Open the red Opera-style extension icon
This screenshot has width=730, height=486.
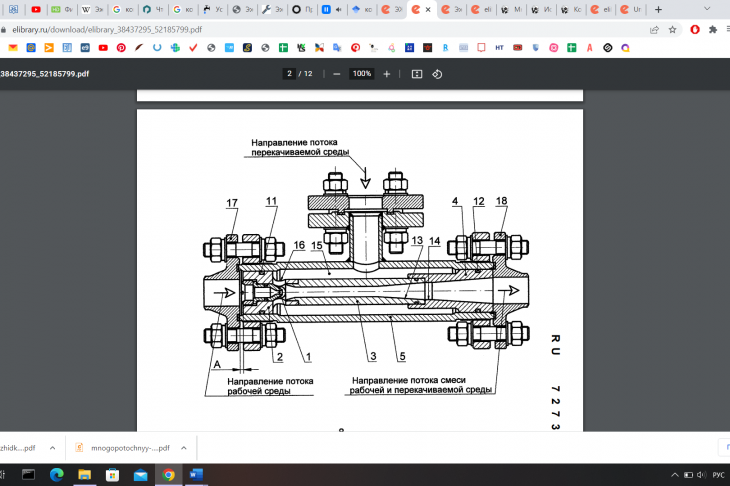click(695, 29)
